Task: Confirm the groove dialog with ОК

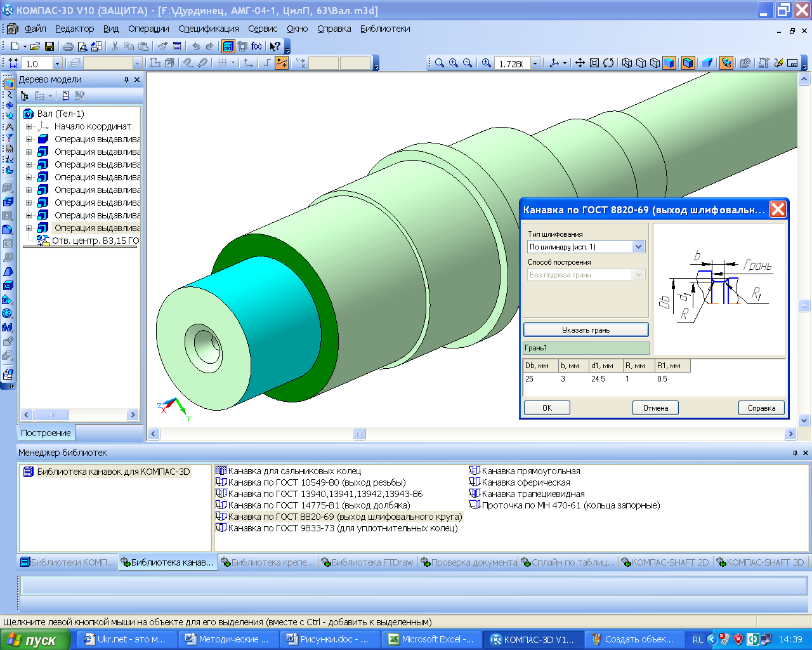Action: (x=547, y=408)
